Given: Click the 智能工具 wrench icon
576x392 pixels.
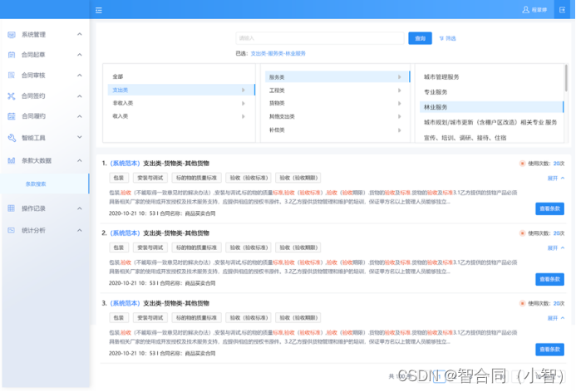Looking at the screenshot, I should pos(12,138).
